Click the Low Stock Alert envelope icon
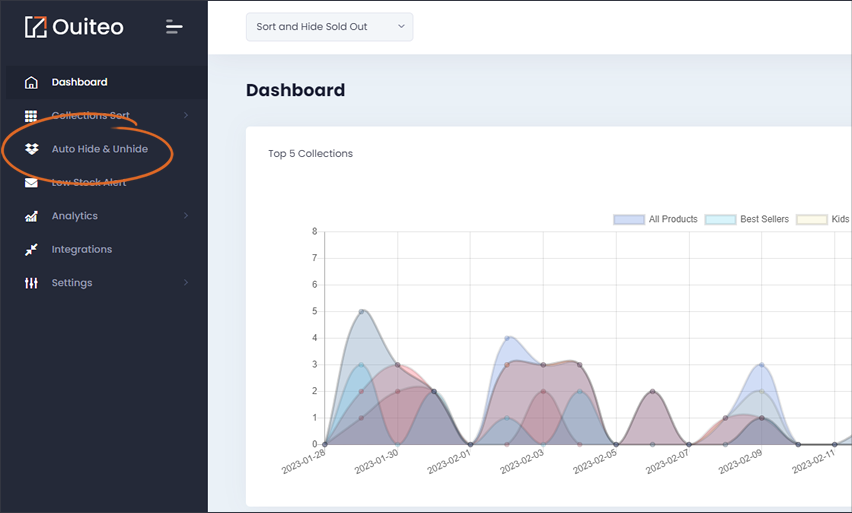 pyautogui.click(x=32, y=183)
